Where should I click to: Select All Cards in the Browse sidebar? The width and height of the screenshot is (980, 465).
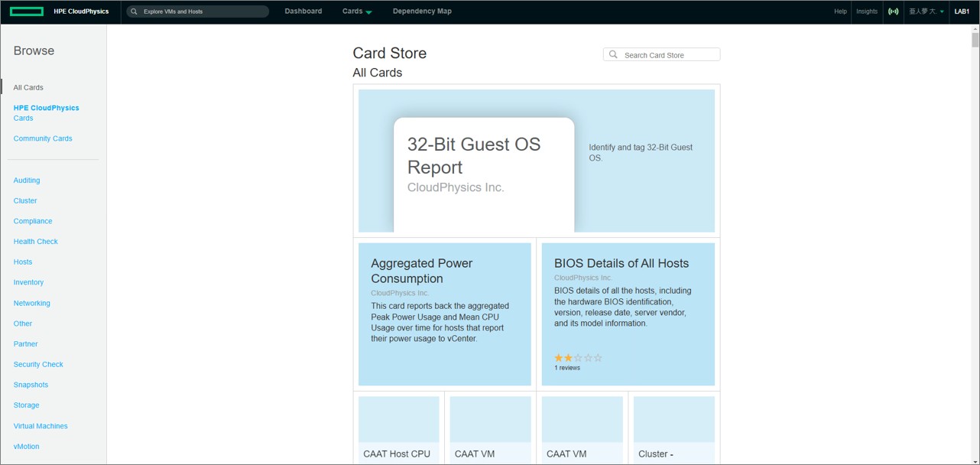click(x=28, y=87)
